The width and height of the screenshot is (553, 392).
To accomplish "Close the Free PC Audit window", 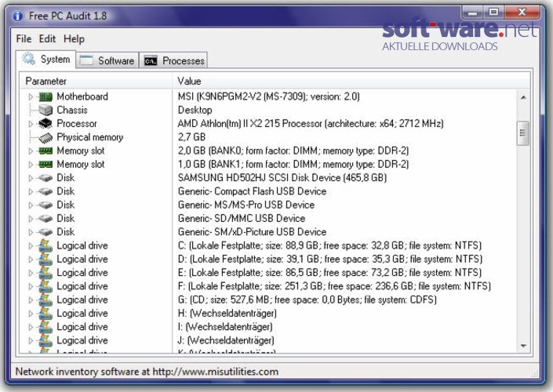I will coord(522,13).
